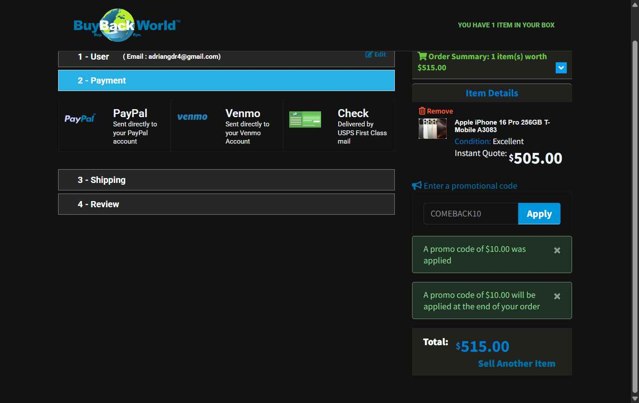Click the trash Remove icon
The width and height of the screenshot is (639, 403).
[x=422, y=111]
